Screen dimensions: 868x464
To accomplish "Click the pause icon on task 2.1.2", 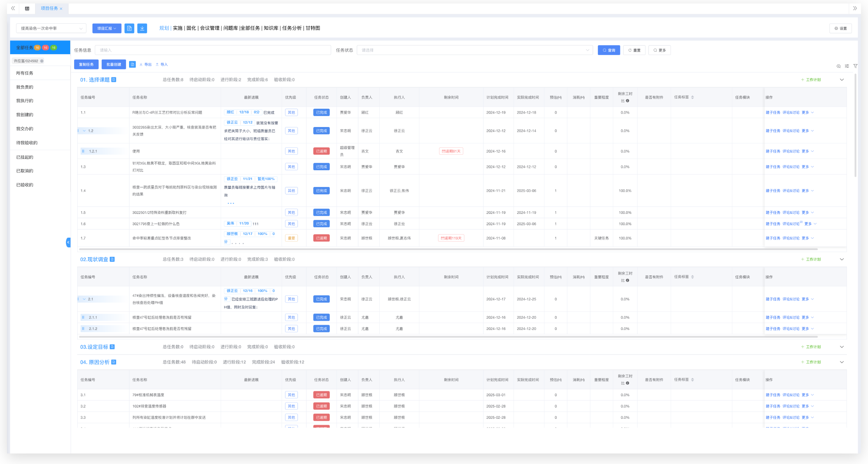I will 83,329.
